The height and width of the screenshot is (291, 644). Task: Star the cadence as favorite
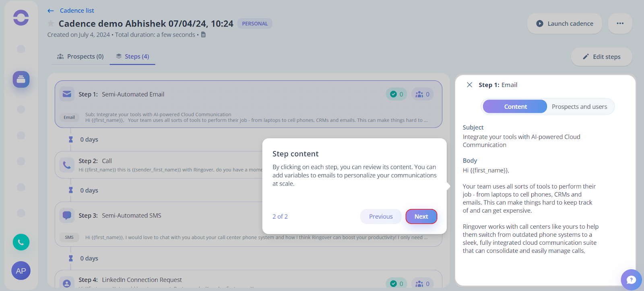point(51,24)
